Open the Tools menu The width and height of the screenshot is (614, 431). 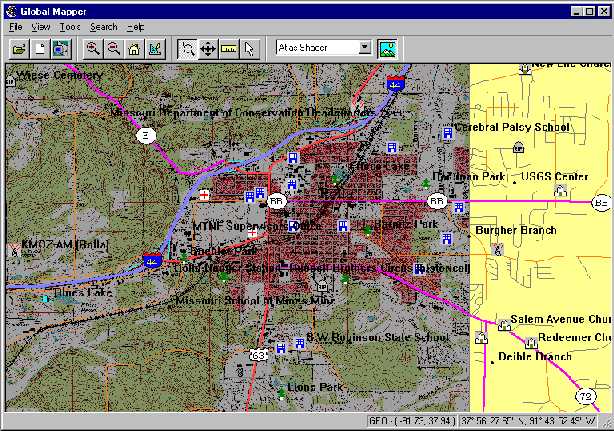tap(70, 27)
